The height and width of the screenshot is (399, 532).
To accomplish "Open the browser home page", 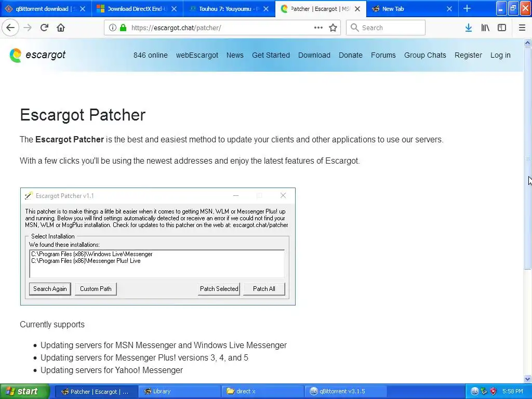I will (61, 28).
